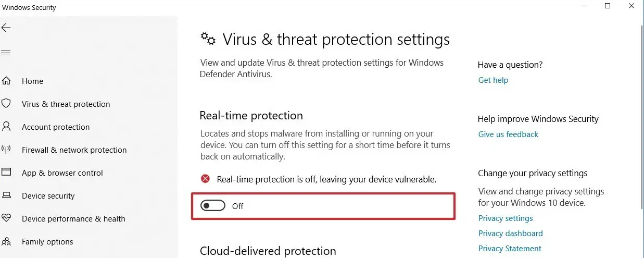Click the back arrow icon
644x258 pixels.
6,28
